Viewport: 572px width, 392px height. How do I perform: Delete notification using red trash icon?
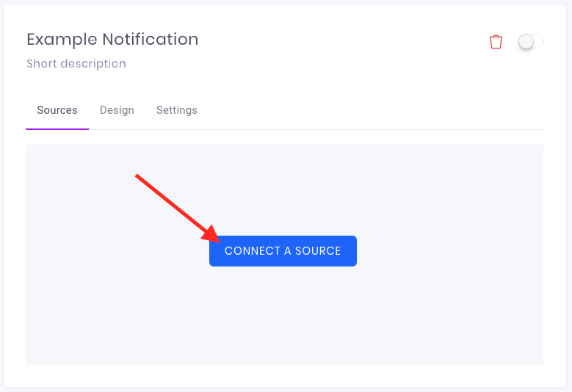496,42
